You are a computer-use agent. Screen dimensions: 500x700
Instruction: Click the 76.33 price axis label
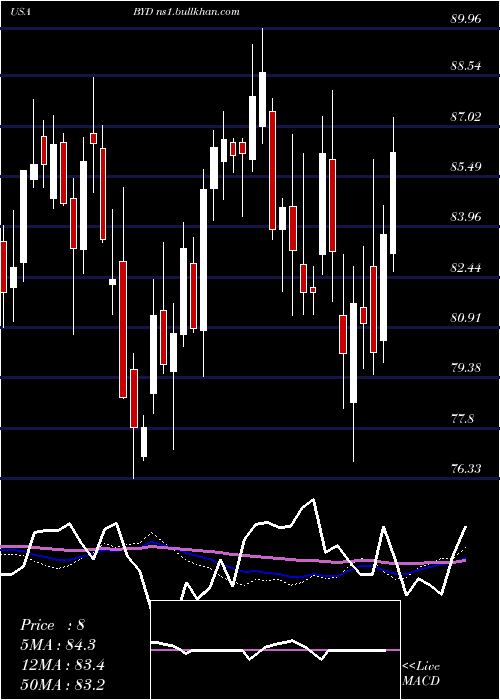tap(467, 469)
